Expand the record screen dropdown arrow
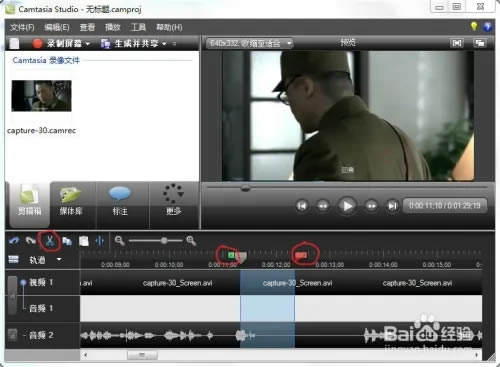 point(88,44)
